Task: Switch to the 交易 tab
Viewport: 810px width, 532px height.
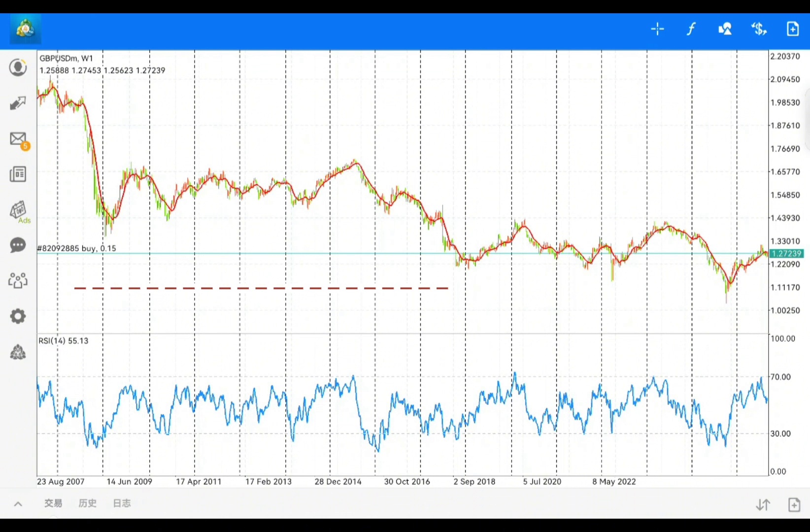Action: (x=53, y=503)
